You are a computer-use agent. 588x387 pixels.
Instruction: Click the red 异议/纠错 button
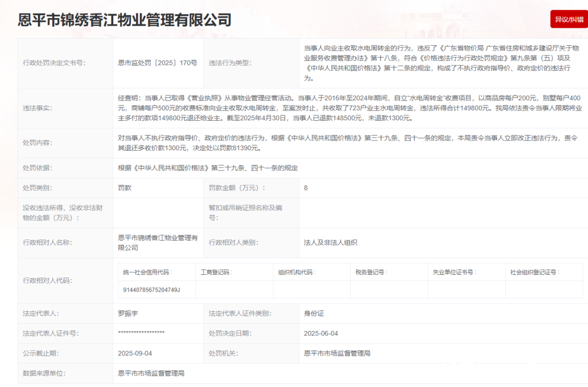click(x=569, y=19)
